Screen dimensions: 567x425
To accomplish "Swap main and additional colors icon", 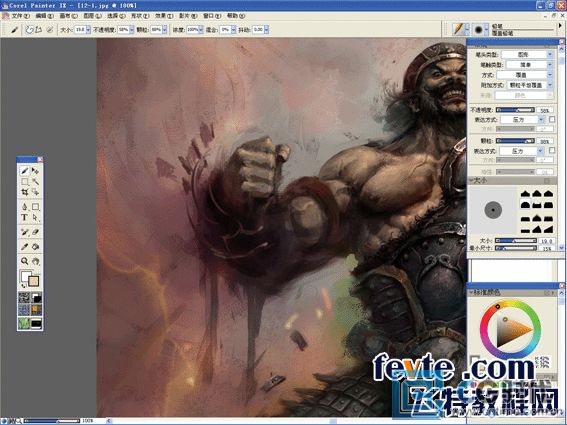I will point(24,286).
